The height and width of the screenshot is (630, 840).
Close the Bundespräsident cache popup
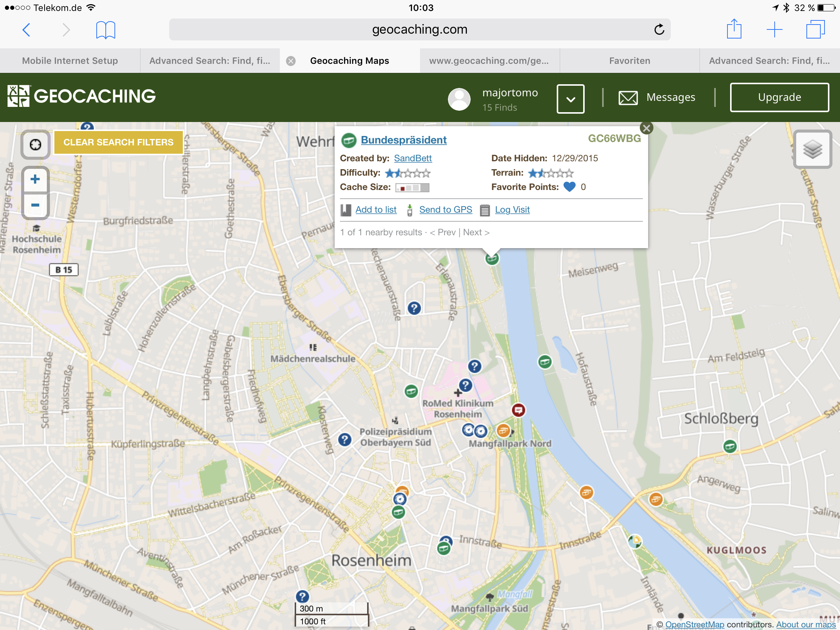[646, 128]
